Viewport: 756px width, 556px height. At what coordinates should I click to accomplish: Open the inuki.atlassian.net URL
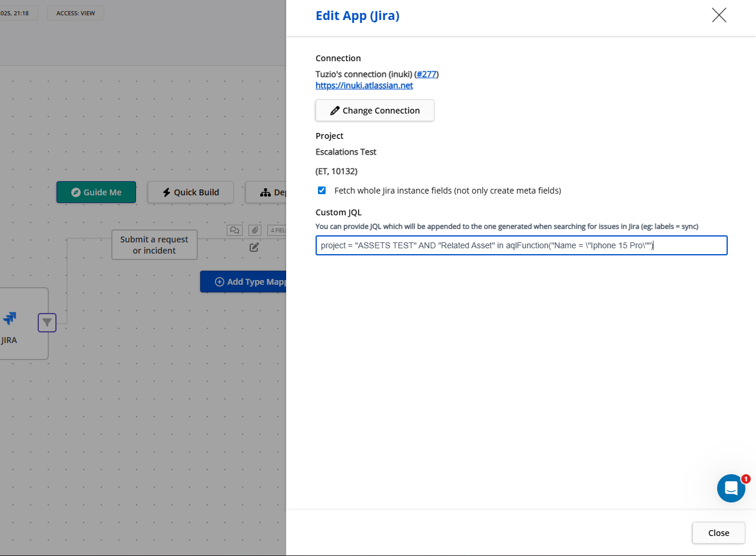pos(364,85)
